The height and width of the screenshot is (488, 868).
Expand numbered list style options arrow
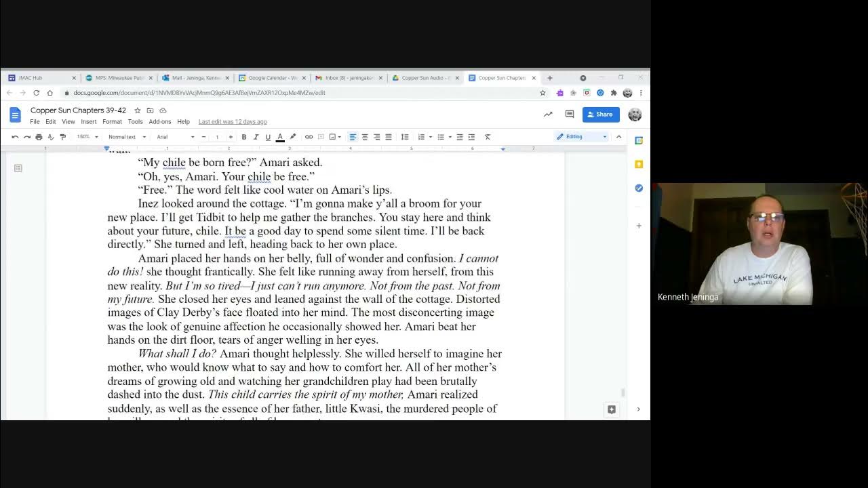430,137
